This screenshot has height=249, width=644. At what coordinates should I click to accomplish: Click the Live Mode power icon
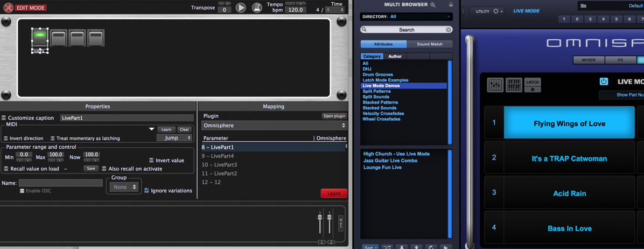603,81
